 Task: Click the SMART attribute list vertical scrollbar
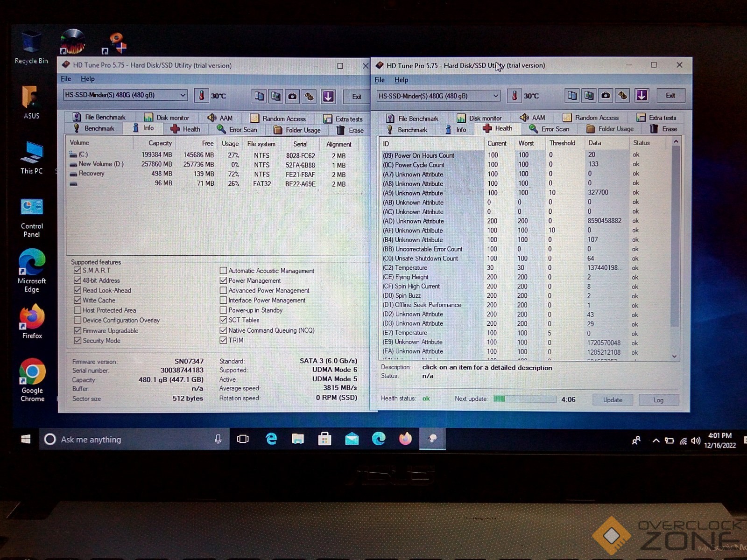[x=675, y=250]
